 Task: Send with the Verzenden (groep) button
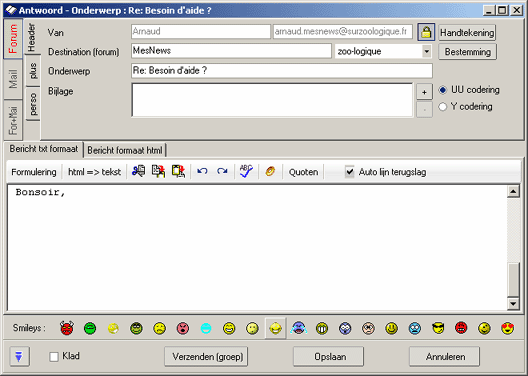click(x=206, y=356)
